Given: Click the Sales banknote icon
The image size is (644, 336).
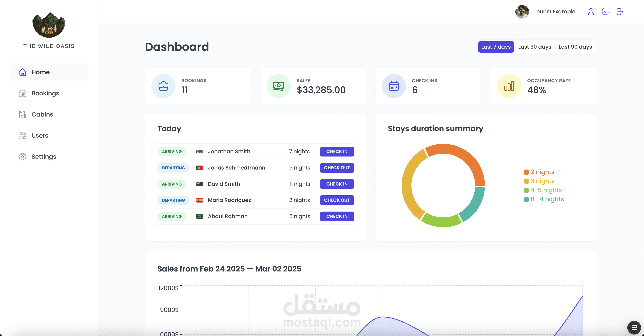Looking at the screenshot, I should coord(279,86).
